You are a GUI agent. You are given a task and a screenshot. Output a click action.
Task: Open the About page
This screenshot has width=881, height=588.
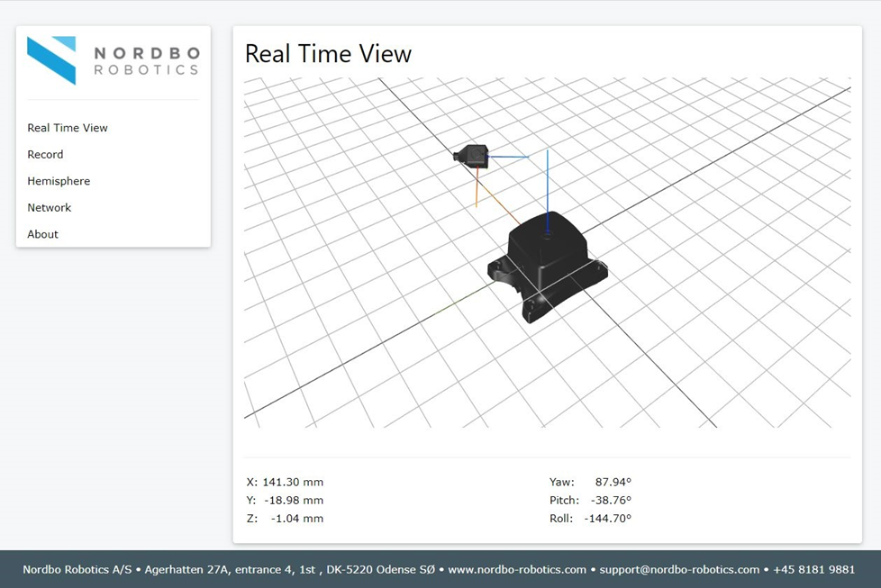click(42, 234)
